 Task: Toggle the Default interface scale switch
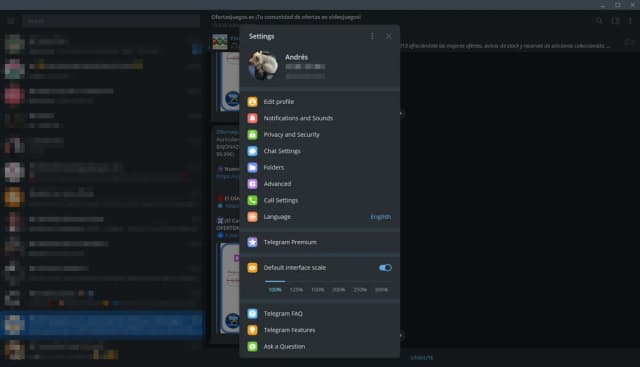385,268
